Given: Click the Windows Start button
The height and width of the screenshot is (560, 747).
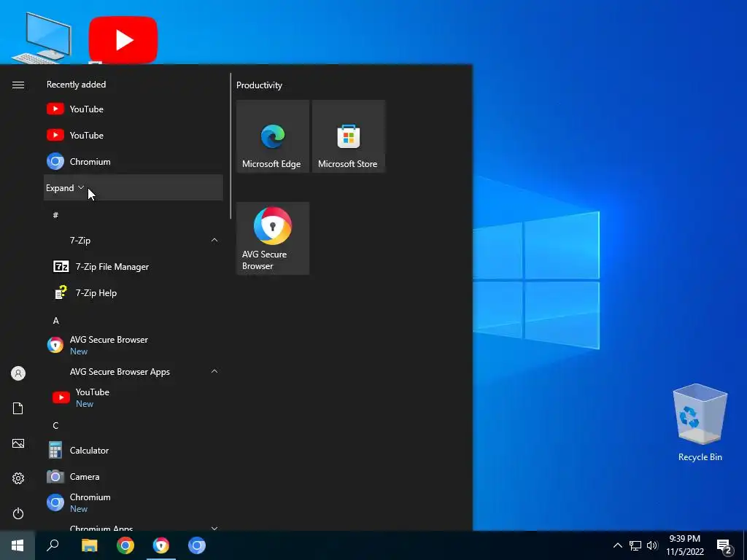Looking at the screenshot, I should coord(18,545).
